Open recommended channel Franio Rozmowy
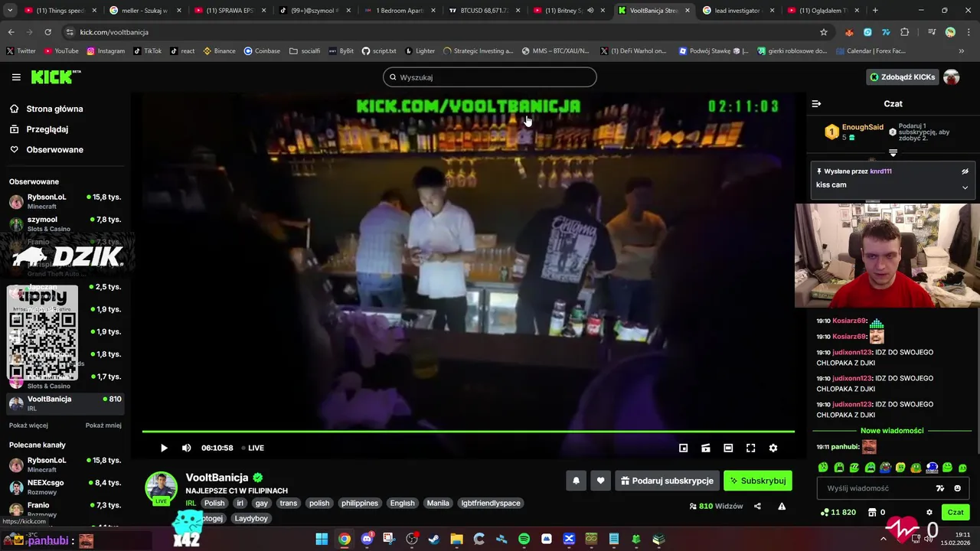 pos(65,509)
